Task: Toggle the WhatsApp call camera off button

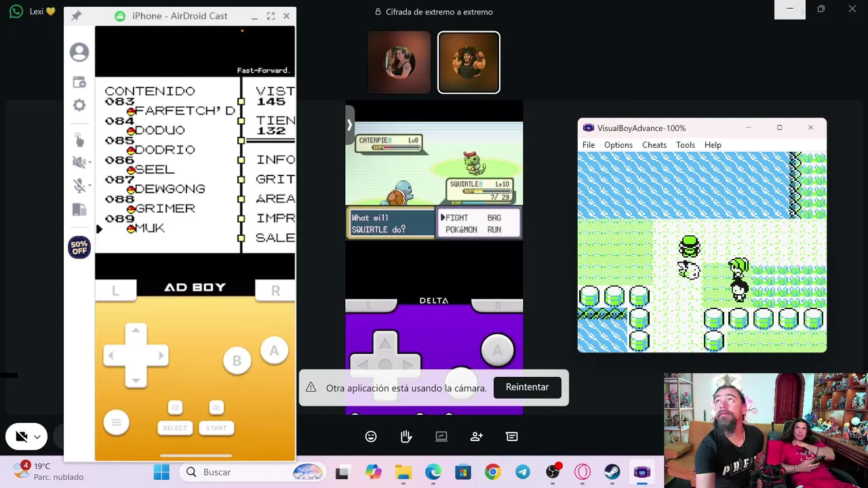Action: coord(21,437)
